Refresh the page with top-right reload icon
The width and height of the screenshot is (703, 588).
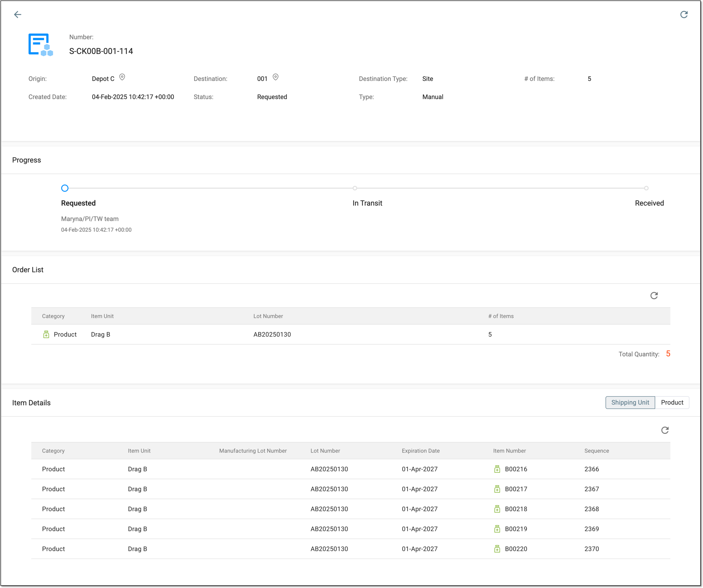pyautogui.click(x=684, y=14)
